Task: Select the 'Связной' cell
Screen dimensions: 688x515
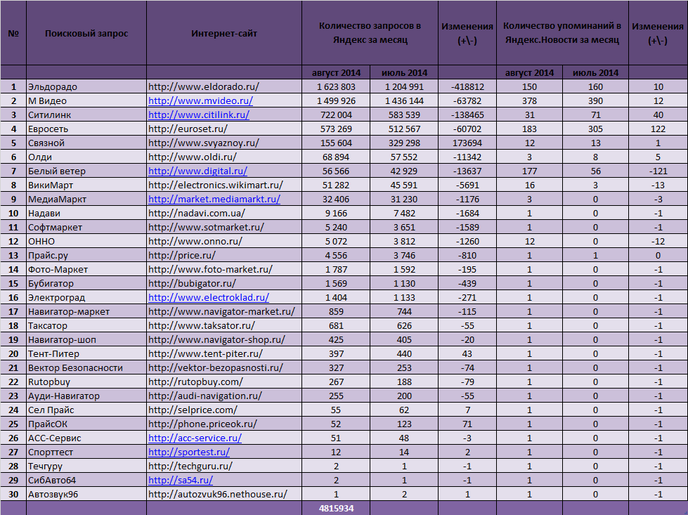Action: click(86, 143)
